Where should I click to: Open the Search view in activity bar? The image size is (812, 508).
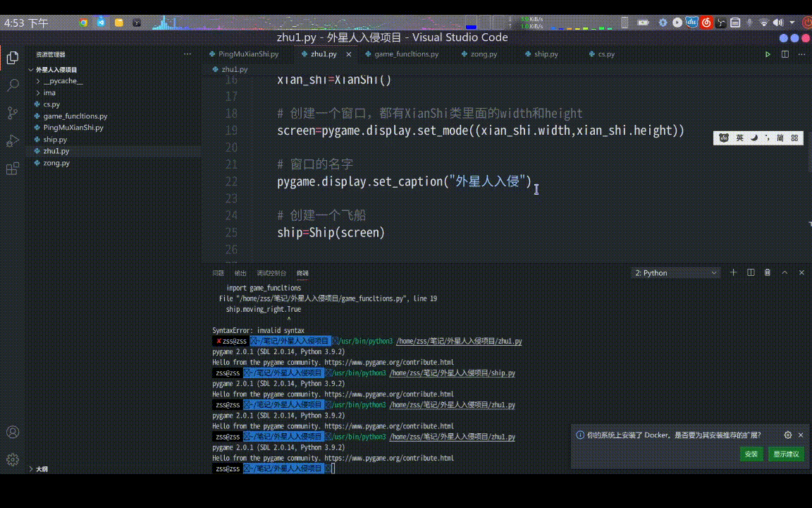tap(13, 85)
